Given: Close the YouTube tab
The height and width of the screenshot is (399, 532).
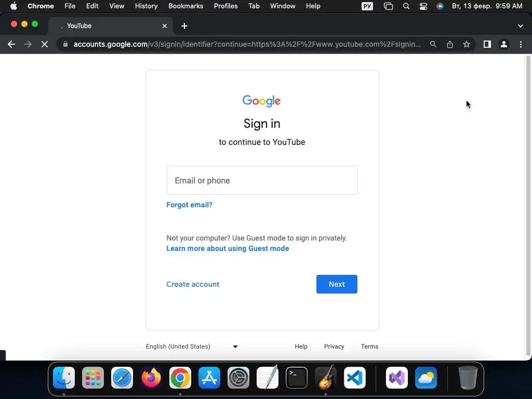Looking at the screenshot, I should pyautogui.click(x=165, y=26).
